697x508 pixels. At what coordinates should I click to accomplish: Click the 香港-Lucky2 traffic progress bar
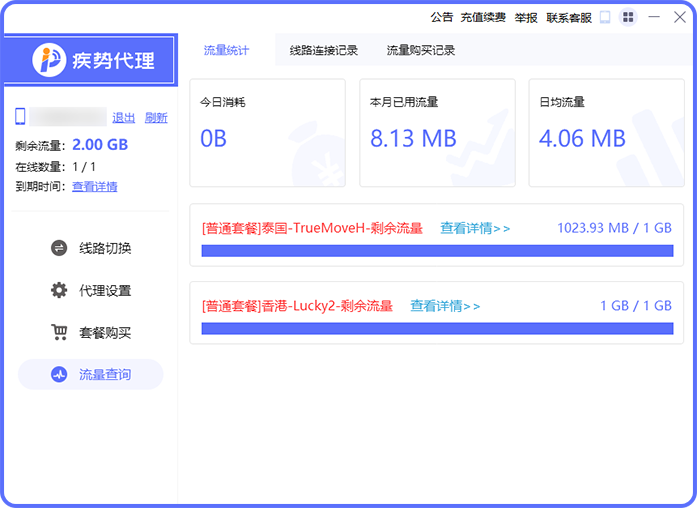coord(436,327)
